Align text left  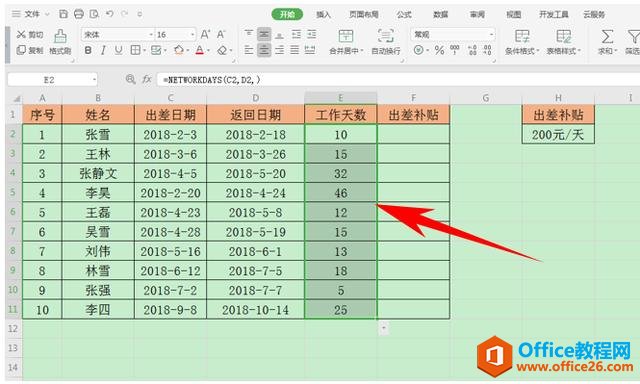[249, 50]
